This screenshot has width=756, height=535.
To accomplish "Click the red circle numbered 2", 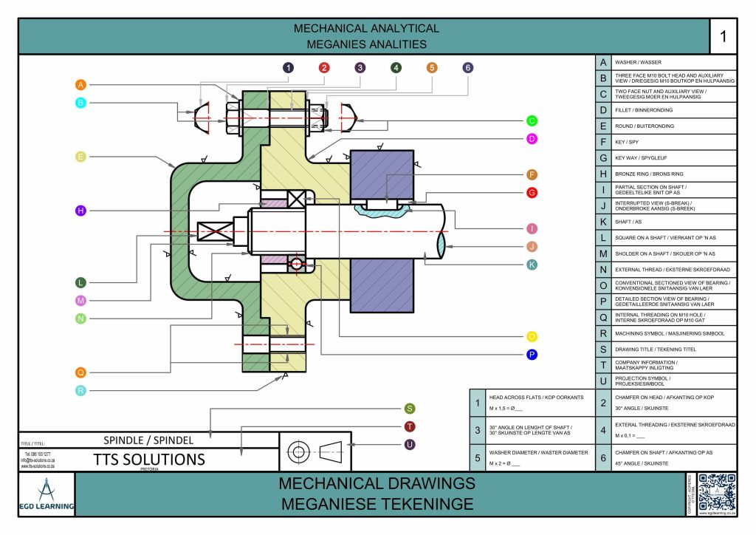I will [x=324, y=67].
